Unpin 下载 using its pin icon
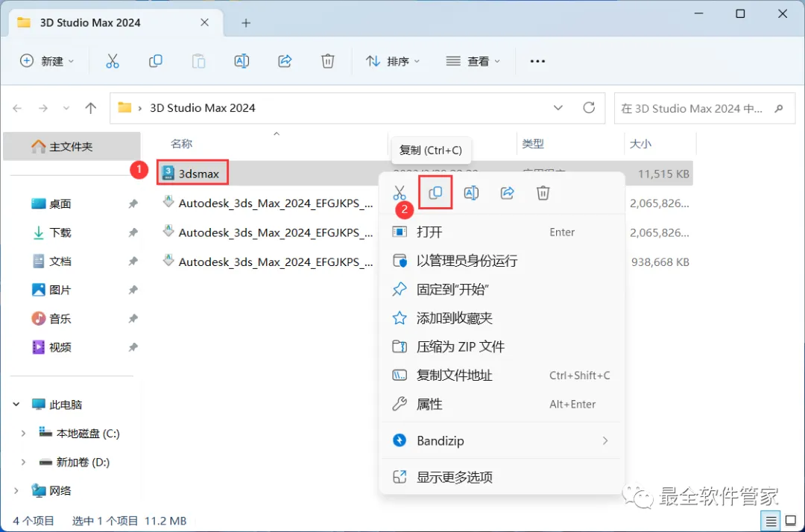 click(x=133, y=232)
